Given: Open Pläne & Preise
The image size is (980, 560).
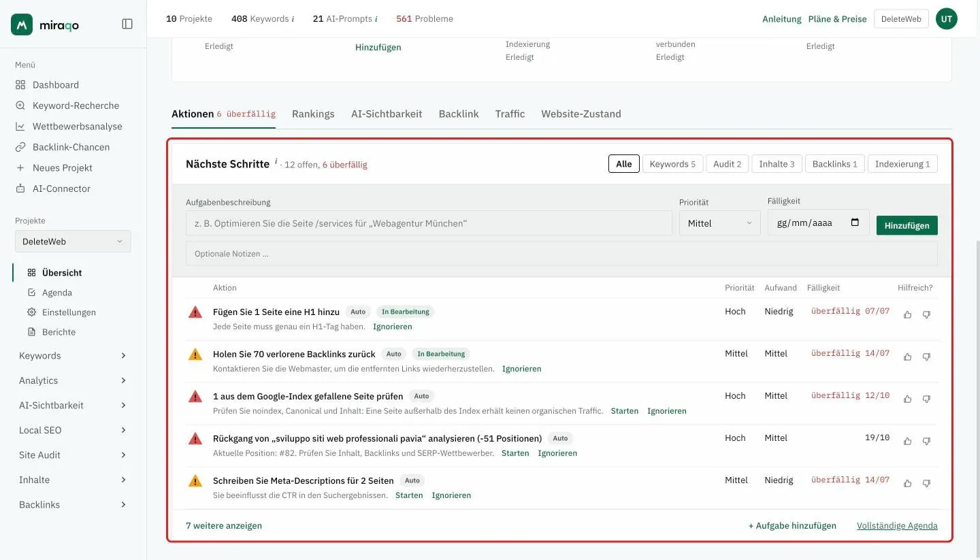Looking at the screenshot, I should point(837,19).
